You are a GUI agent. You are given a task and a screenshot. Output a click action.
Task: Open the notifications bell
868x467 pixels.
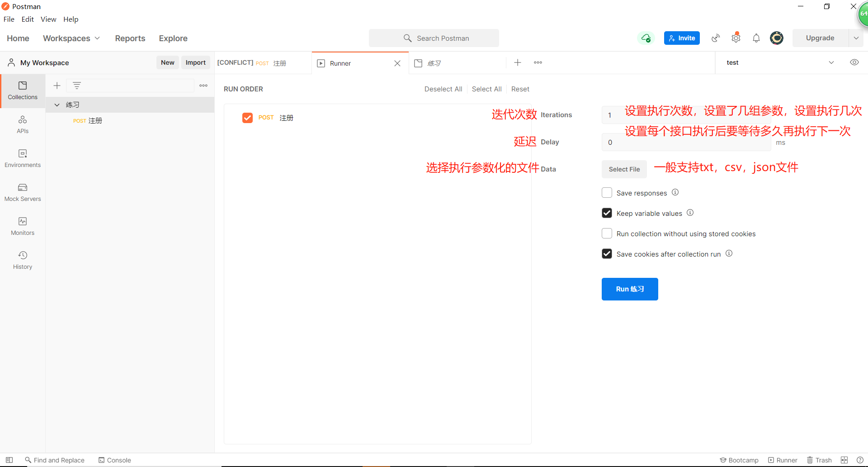coord(756,38)
